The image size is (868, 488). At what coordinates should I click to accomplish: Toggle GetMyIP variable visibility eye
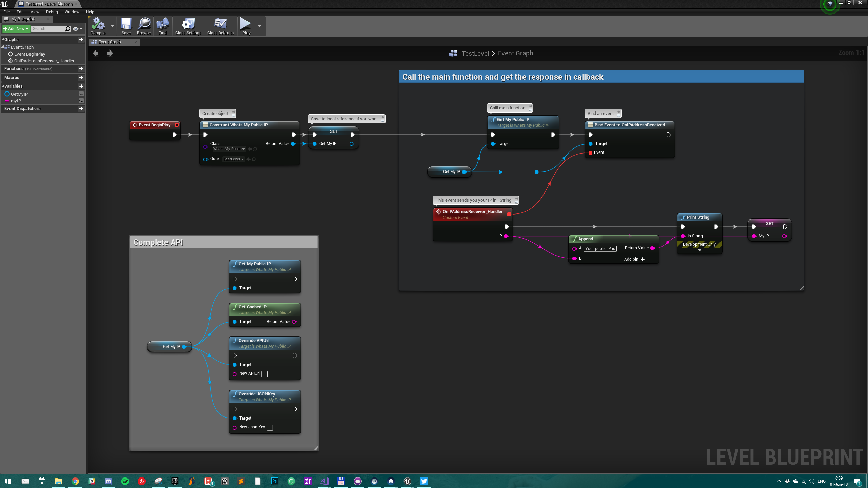click(x=81, y=94)
